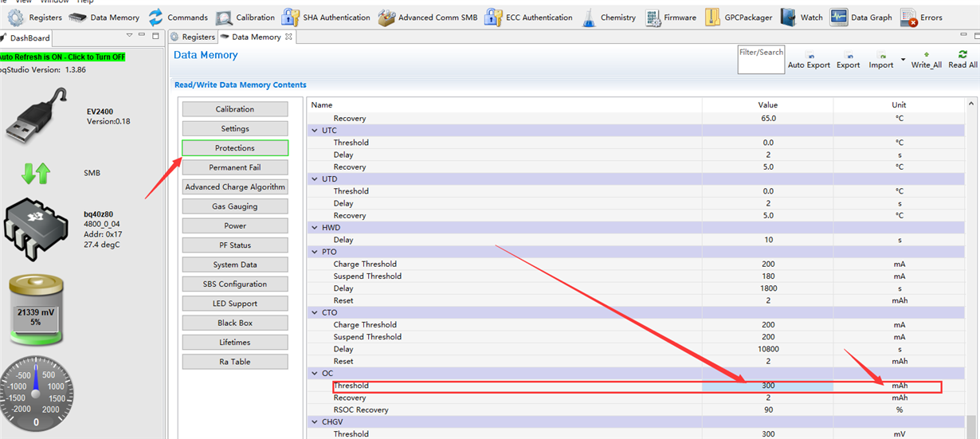The height and width of the screenshot is (439, 980).
Task: Open the DashBoard view menu triangle
Action: 129,36
